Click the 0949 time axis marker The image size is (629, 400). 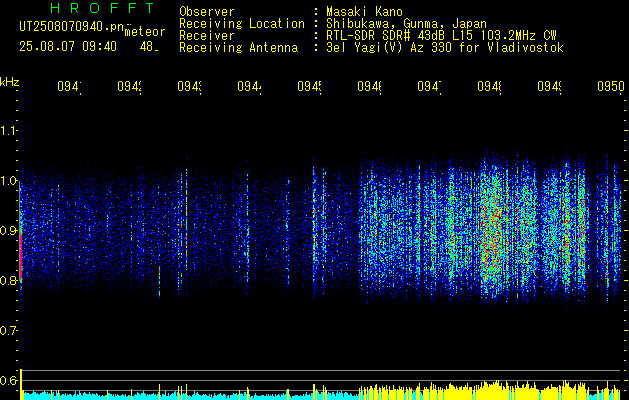pos(549,86)
